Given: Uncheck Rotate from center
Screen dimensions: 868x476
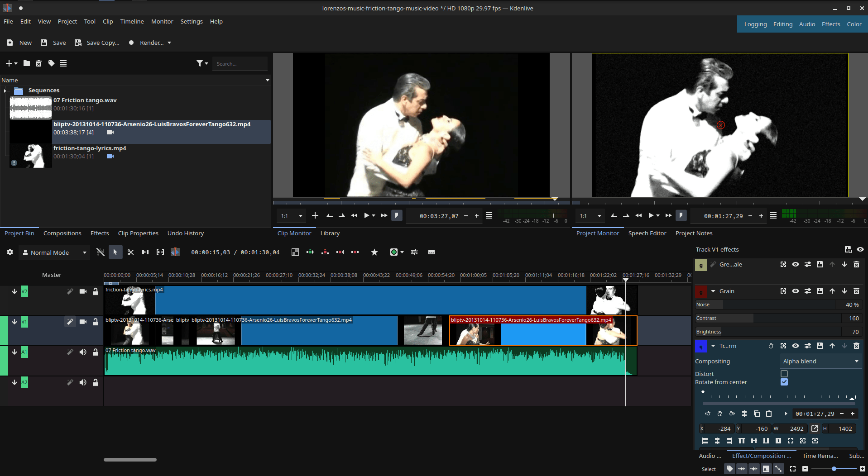Looking at the screenshot, I should [x=785, y=382].
